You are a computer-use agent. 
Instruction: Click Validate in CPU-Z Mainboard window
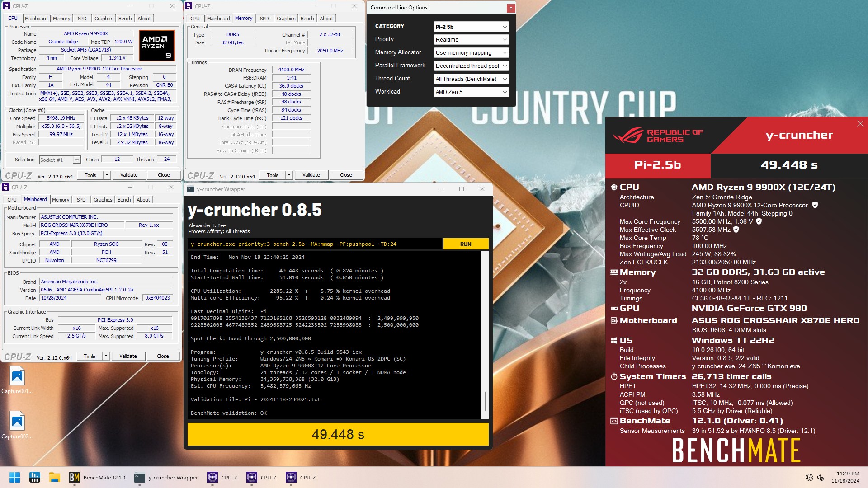pyautogui.click(x=128, y=356)
